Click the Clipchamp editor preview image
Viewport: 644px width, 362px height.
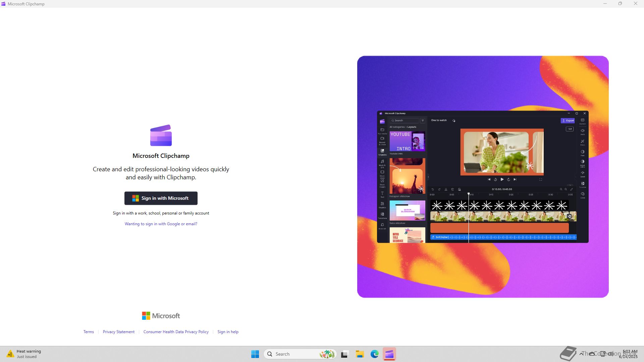click(x=483, y=177)
